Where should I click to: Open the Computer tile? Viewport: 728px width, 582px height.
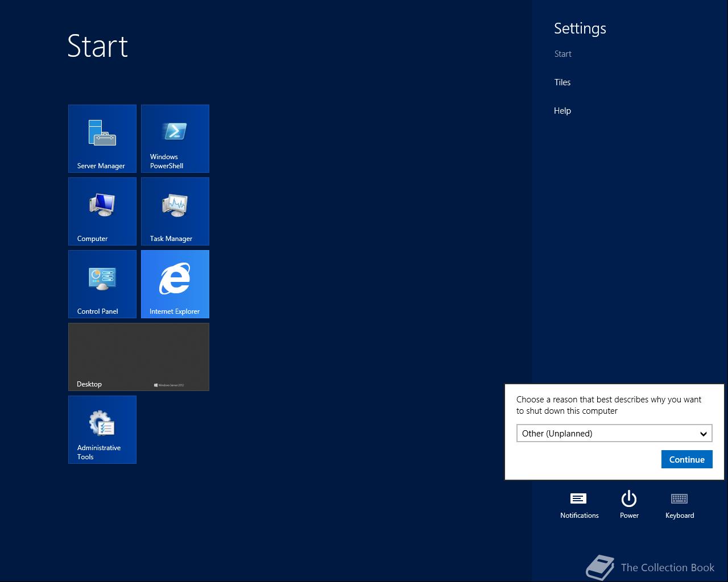(102, 211)
